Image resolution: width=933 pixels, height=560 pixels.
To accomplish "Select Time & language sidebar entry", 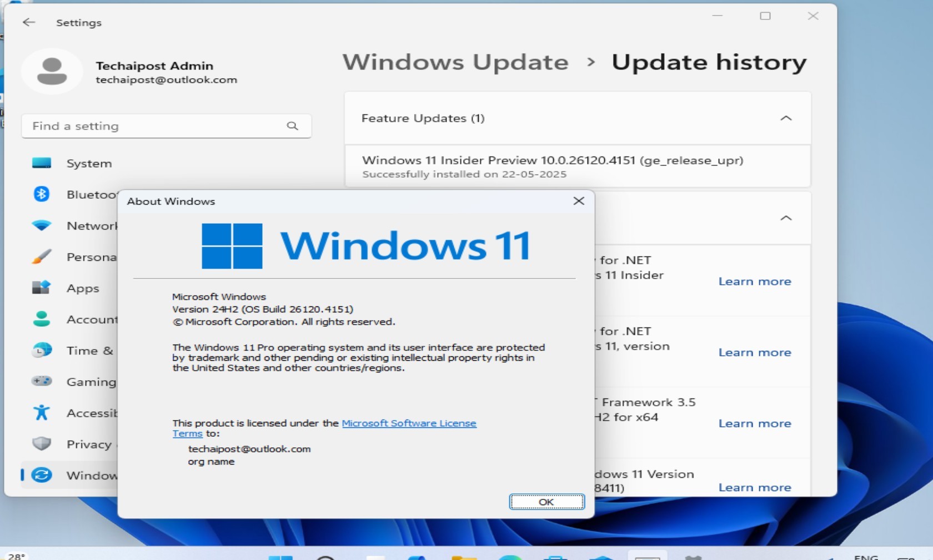I will [x=89, y=351].
